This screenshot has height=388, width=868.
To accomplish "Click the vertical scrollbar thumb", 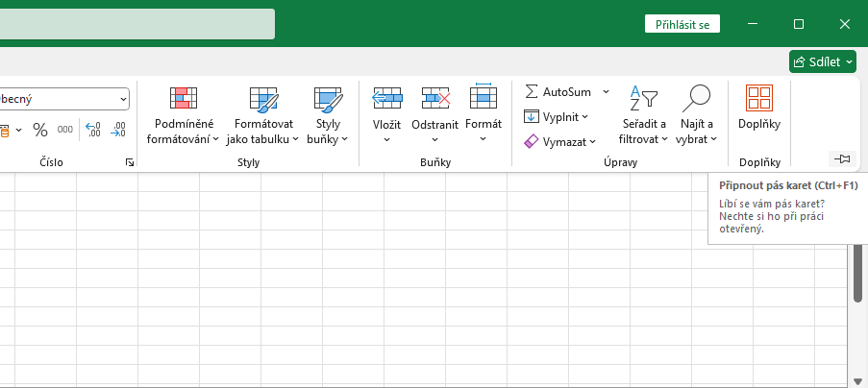I will click(x=857, y=273).
